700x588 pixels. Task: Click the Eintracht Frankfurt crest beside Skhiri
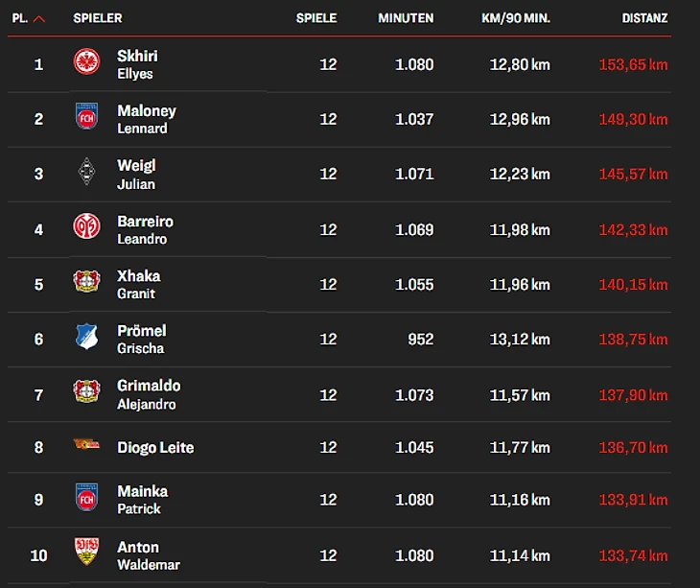click(86, 63)
